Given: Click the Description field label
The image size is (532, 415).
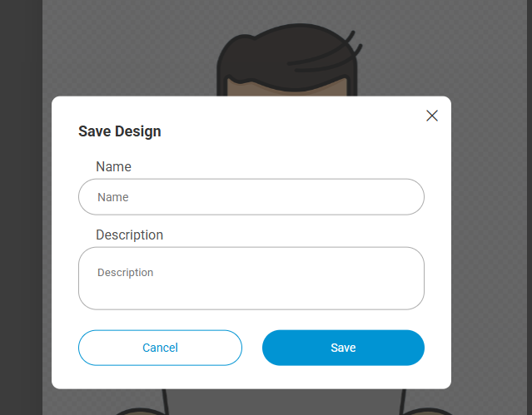Looking at the screenshot, I should (x=129, y=235).
